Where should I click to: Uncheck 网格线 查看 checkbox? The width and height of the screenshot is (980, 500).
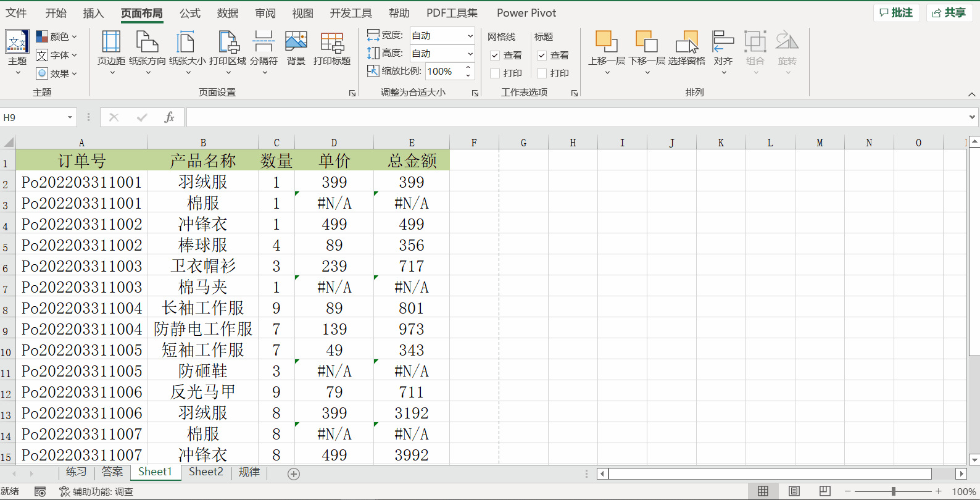(495, 56)
